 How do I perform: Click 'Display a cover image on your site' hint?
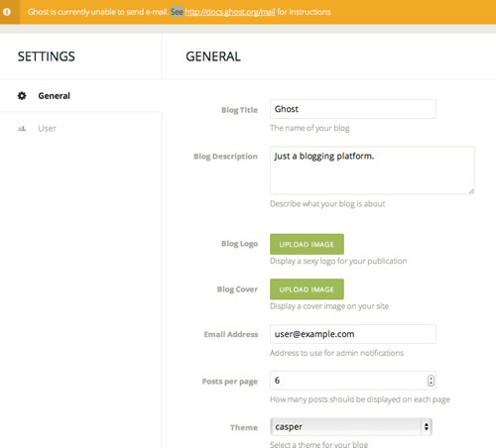pos(329,306)
